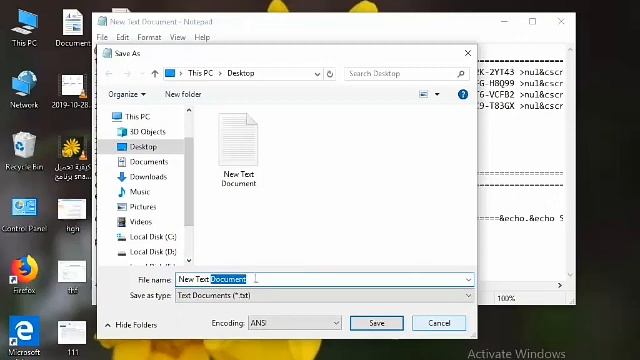Select the Document desktop file icon
This screenshot has height=360, width=640.
pos(73,29)
